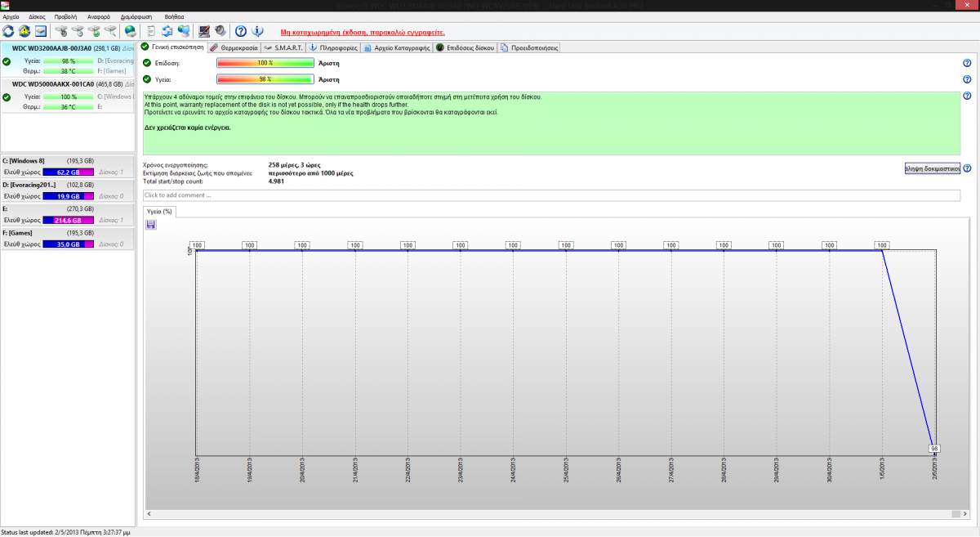Switch to the Πληροφορίες tab
980x537 pixels.
(x=335, y=48)
